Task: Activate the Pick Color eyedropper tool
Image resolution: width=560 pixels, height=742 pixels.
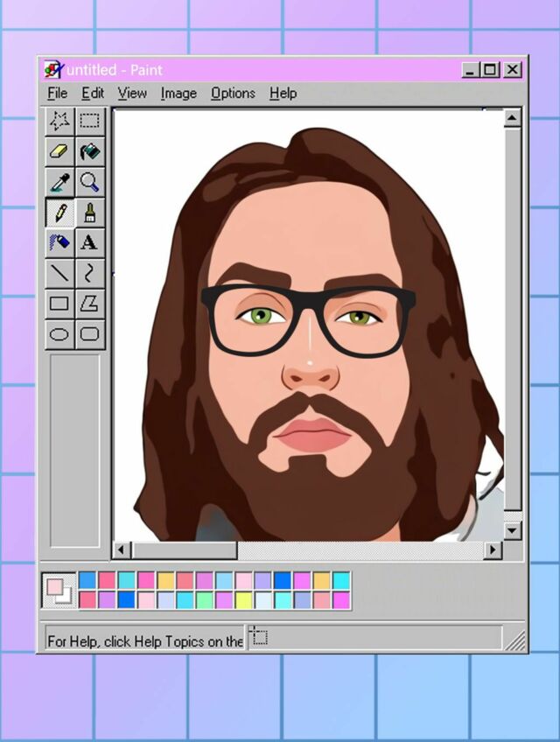Action: [x=59, y=182]
